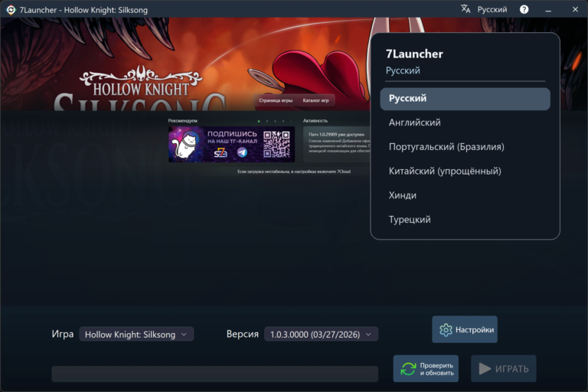Switch language to Турецкий
The height and width of the screenshot is (392, 588).
tap(465, 220)
